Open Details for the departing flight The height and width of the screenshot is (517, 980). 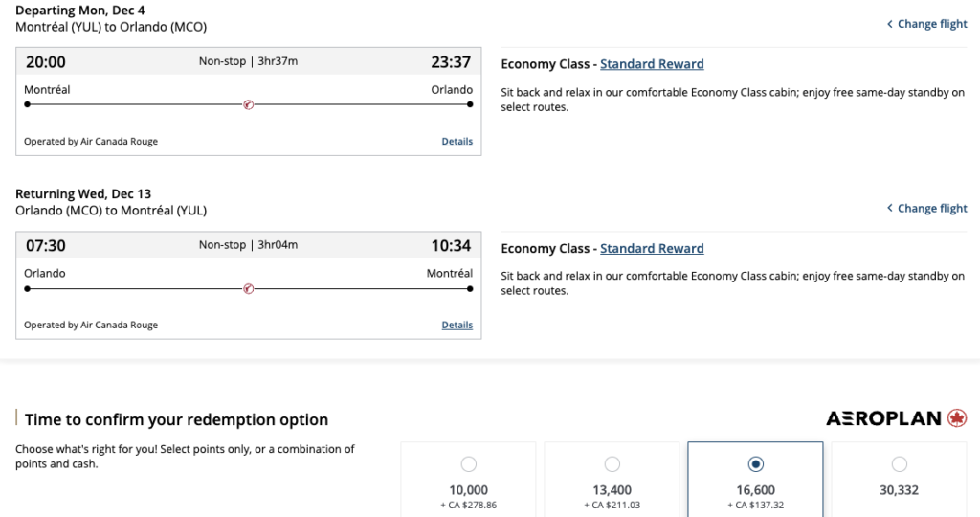[x=457, y=142]
